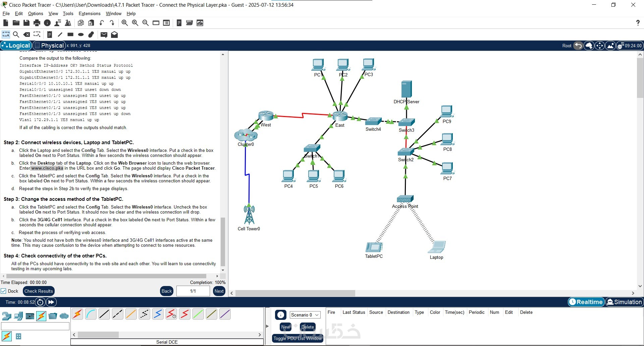Viewport: 644px width, 346px height.
Task: Choose the Inspect magnifier tool
Action: [x=16, y=35]
